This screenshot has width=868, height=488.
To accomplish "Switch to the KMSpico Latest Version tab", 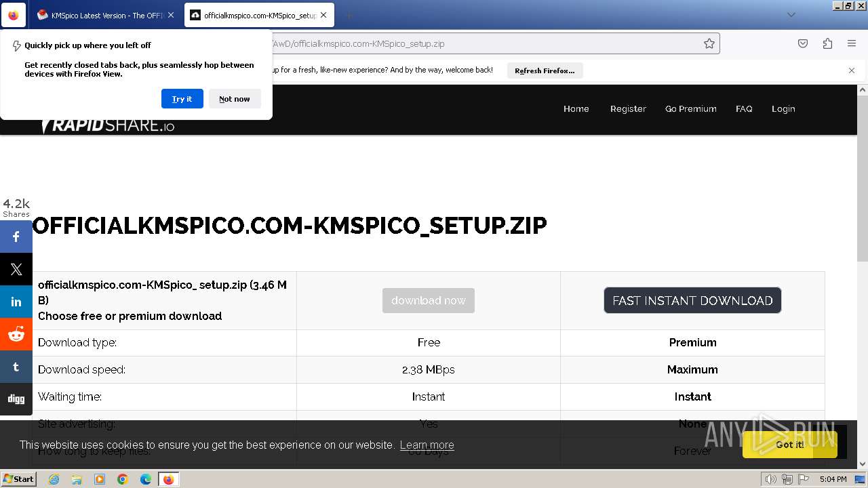I will click(100, 15).
